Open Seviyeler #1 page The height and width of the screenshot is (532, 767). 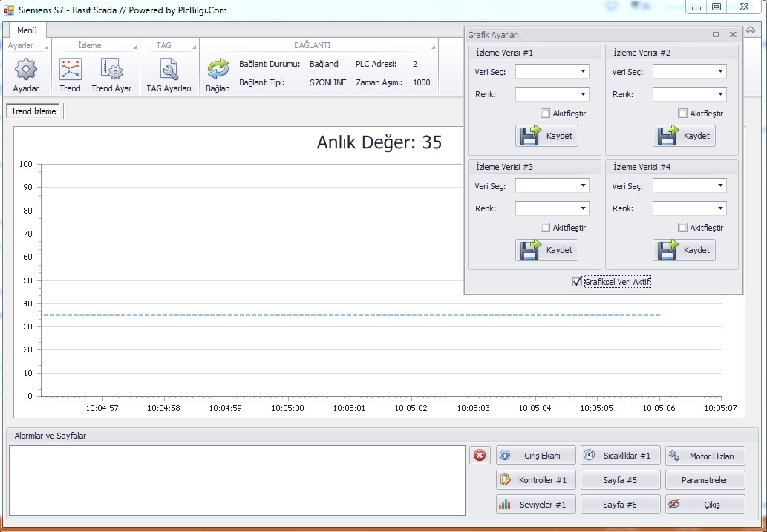pos(535,504)
